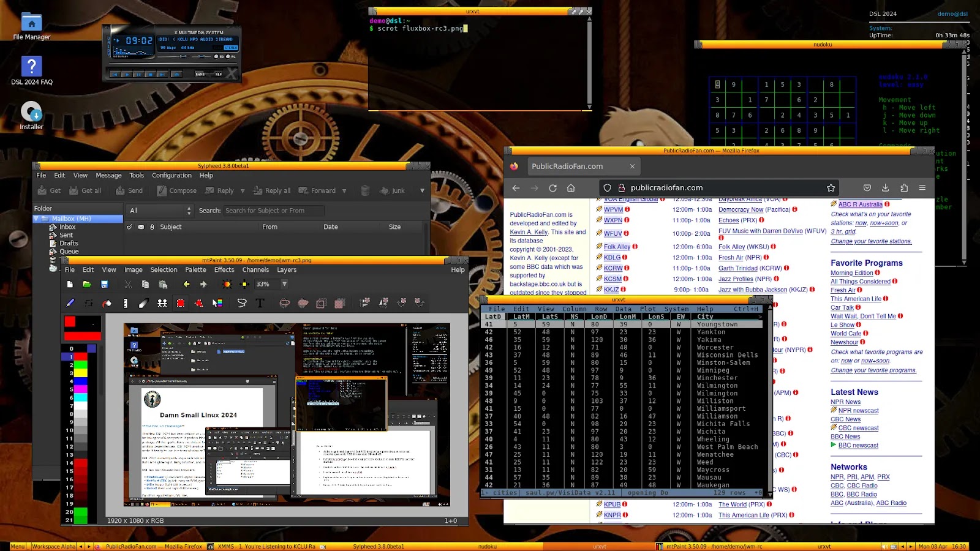Open brightness-contrast sun icon in mtPaint

click(227, 284)
